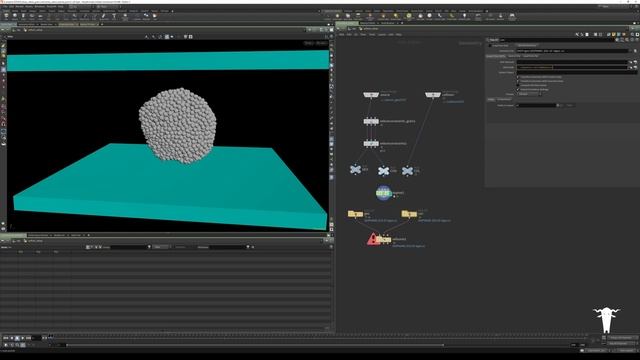Select the Torus shelf tool
Image resolution: width=640 pixels, height=360 pixels.
(32, 16)
